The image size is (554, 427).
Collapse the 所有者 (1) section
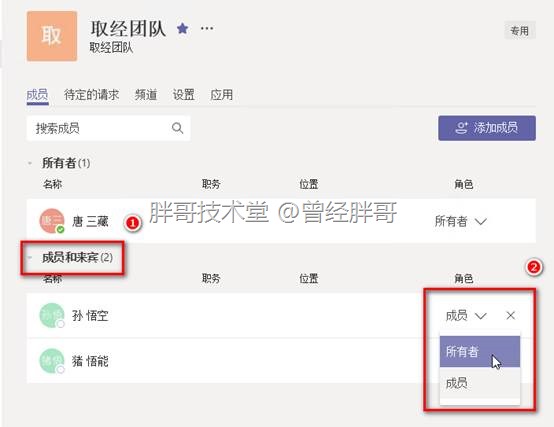click(30, 163)
